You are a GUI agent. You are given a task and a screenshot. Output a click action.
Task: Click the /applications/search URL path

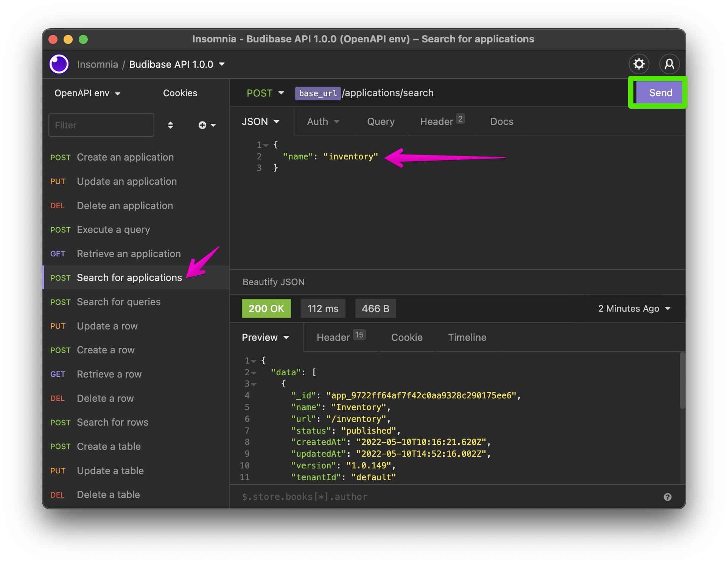pyautogui.click(x=387, y=93)
